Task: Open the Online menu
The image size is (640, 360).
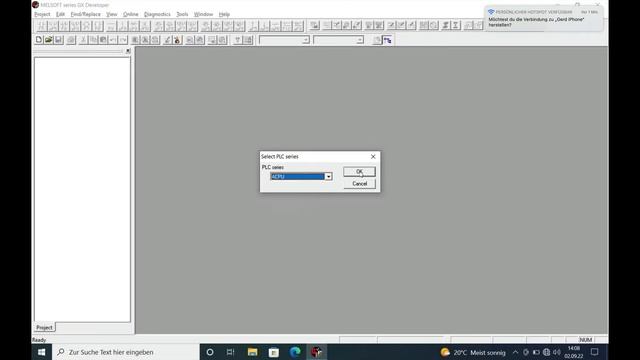Action: point(131,14)
